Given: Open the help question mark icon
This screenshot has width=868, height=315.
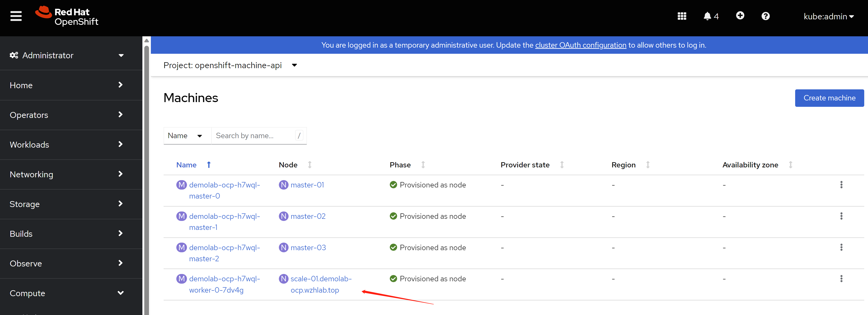Looking at the screenshot, I should (765, 16).
